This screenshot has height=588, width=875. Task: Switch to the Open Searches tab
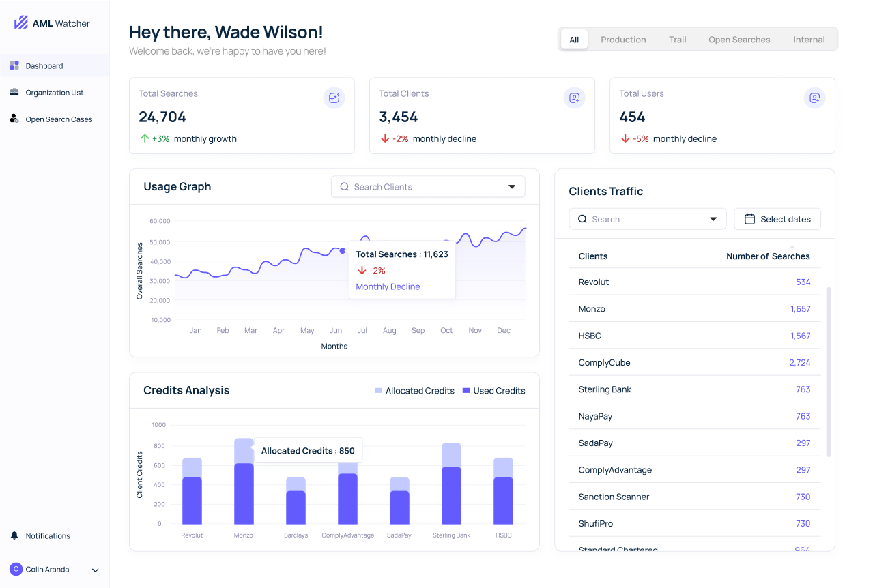739,39
